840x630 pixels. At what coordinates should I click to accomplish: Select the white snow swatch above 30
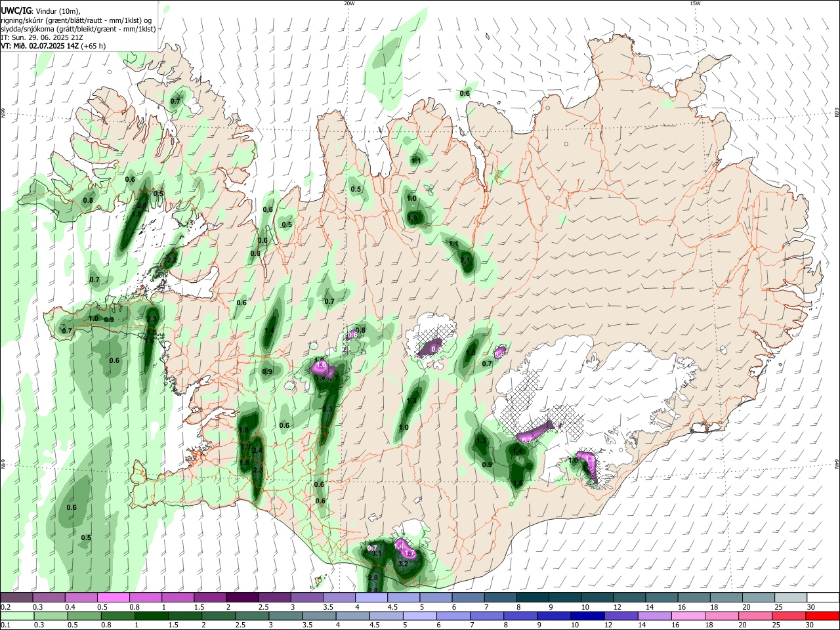click(823, 598)
